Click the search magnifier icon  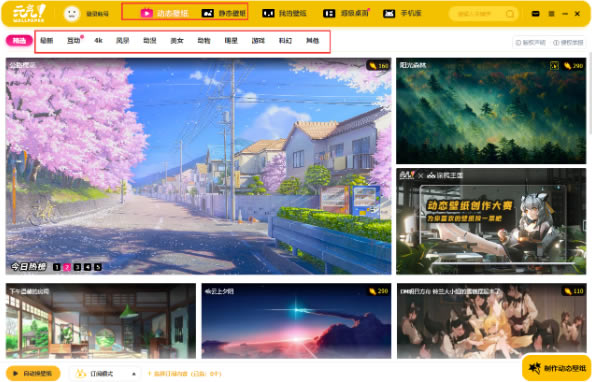[509, 14]
